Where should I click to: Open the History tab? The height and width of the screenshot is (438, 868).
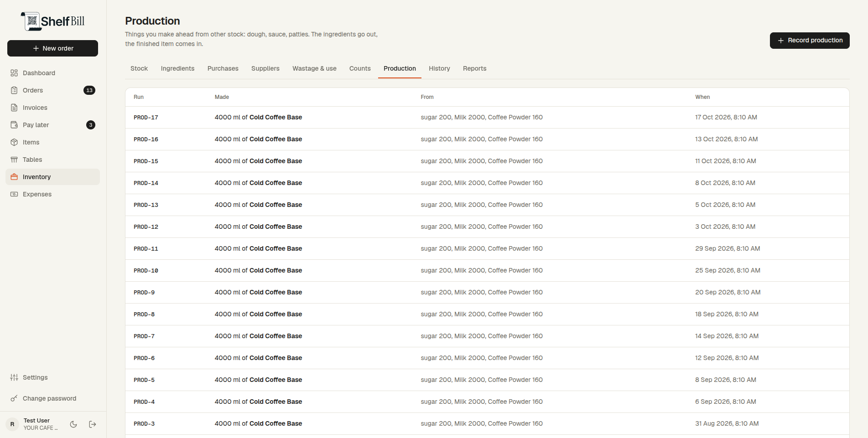coord(439,68)
